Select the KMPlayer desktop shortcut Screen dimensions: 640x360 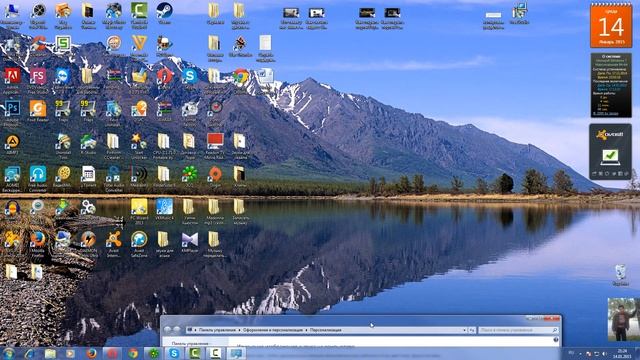coord(189,242)
